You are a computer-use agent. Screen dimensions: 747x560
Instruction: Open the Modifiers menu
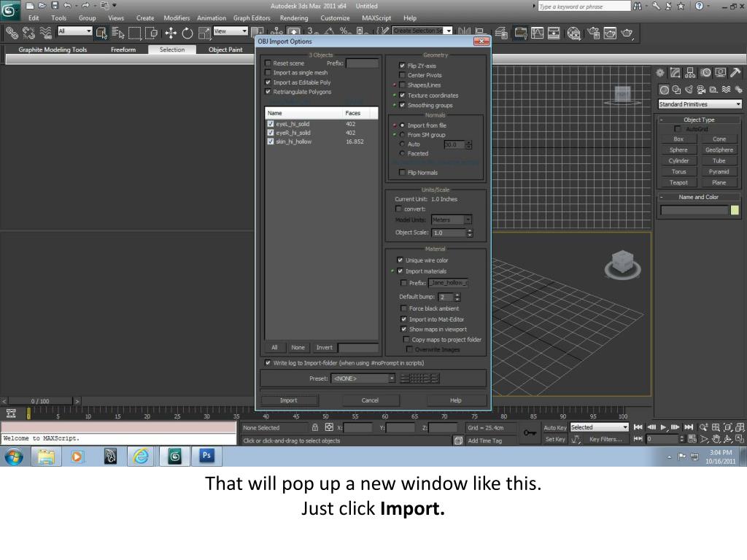pos(177,18)
